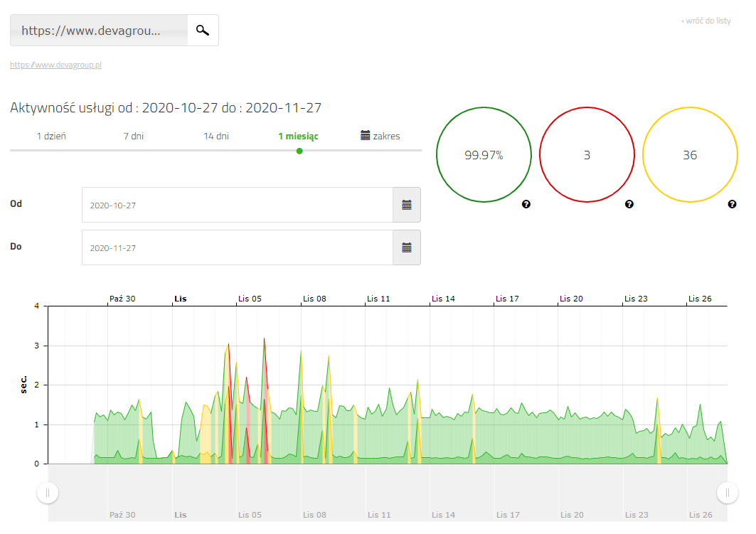Click the URL search input field
This screenshot has height=534, width=756.
(99, 31)
